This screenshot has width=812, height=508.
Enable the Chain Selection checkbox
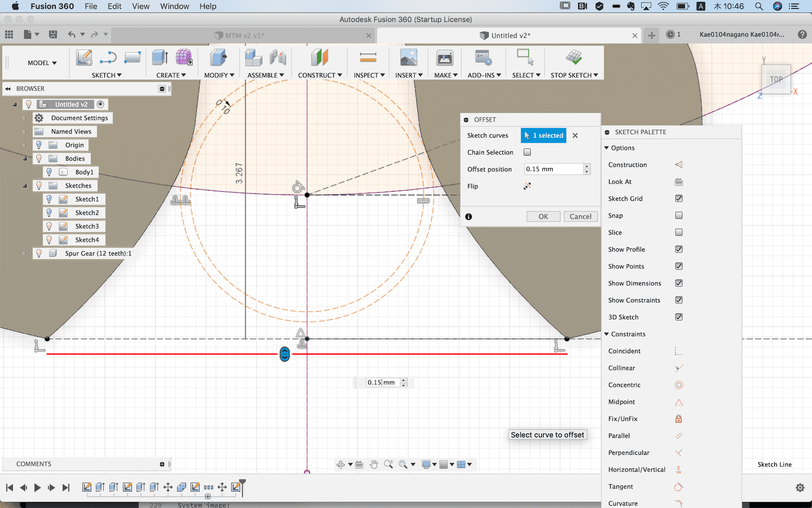(527, 152)
